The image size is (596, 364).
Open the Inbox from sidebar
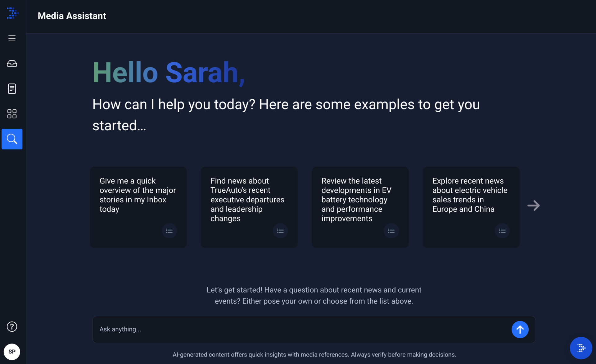coord(12,64)
